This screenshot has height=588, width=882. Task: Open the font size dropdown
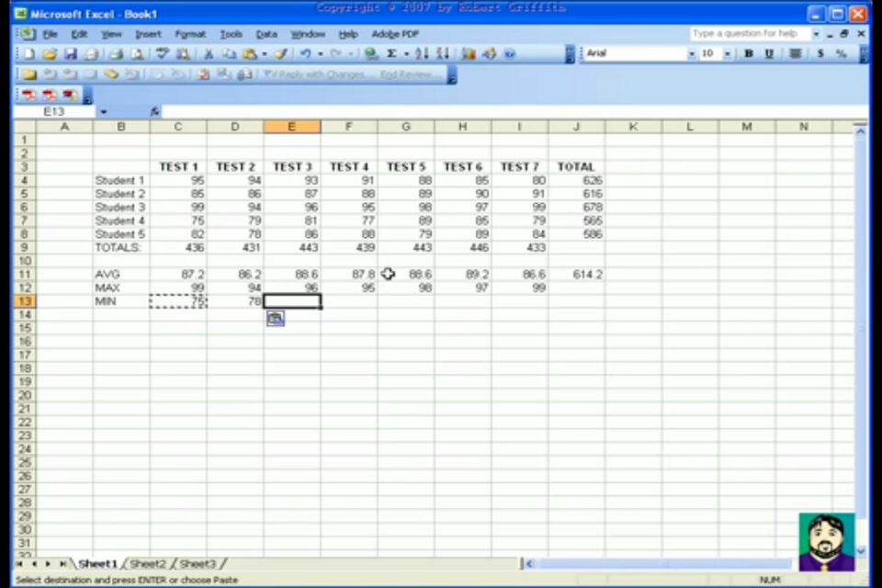click(729, 54)
